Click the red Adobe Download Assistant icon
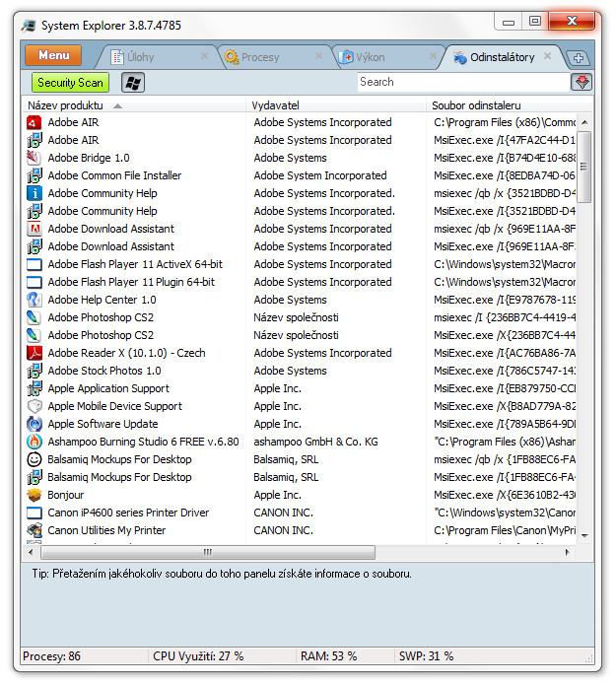This screenshot has height=685, width=616. pos(34,229)
